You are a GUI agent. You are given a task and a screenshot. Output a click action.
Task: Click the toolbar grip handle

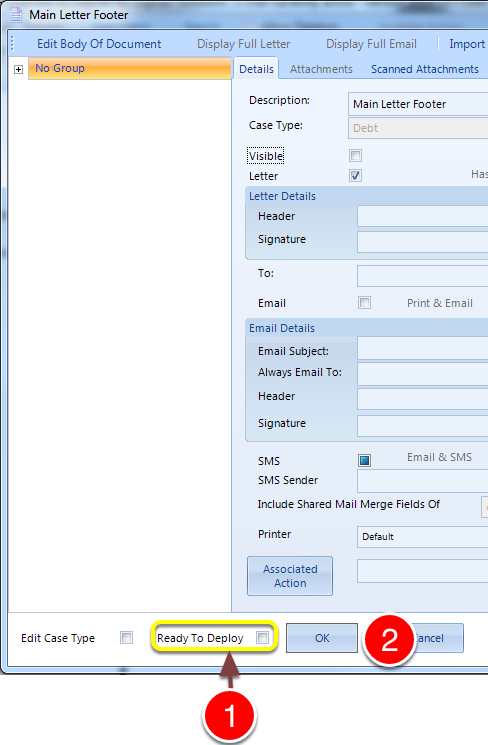point(12,44)
